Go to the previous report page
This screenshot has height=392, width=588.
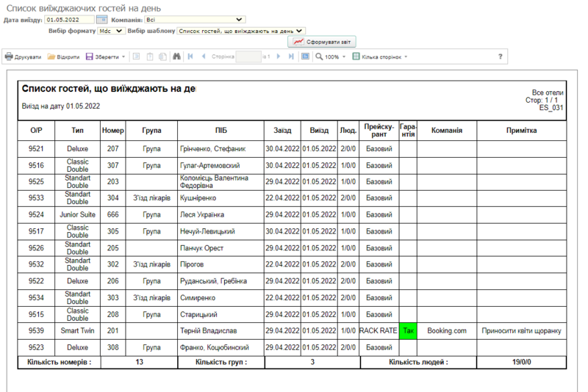click(204, 57)
